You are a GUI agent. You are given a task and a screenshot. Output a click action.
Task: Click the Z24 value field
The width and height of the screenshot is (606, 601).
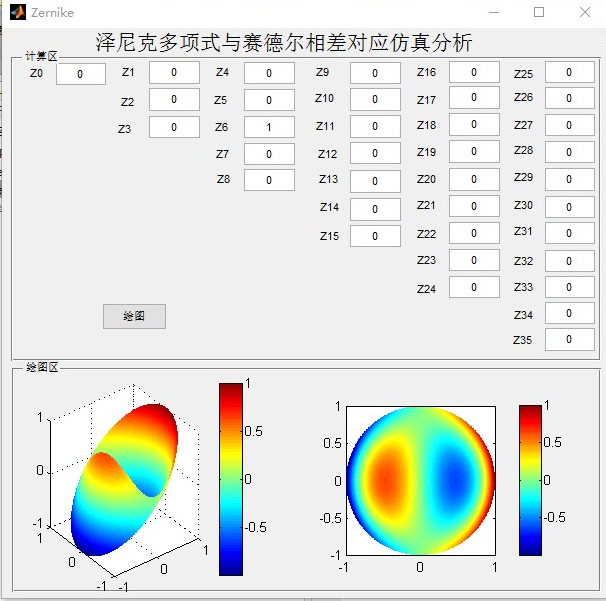pos(474,287)
